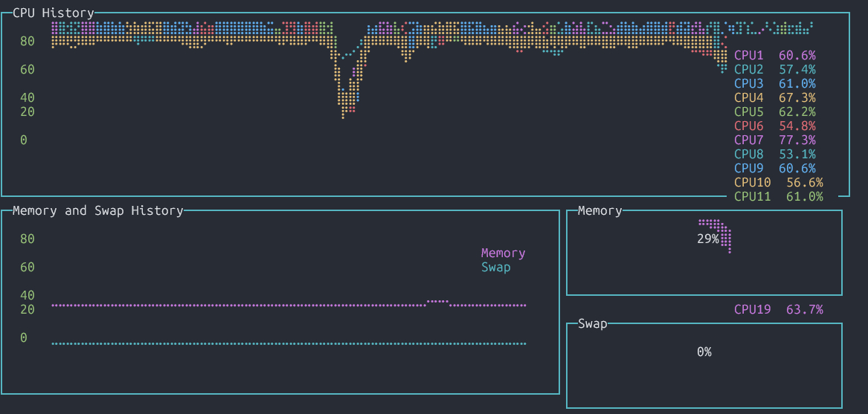This screenshot has height=414, width=868.
Task: Click the 0% swap usage value
Action: [704, 352]
